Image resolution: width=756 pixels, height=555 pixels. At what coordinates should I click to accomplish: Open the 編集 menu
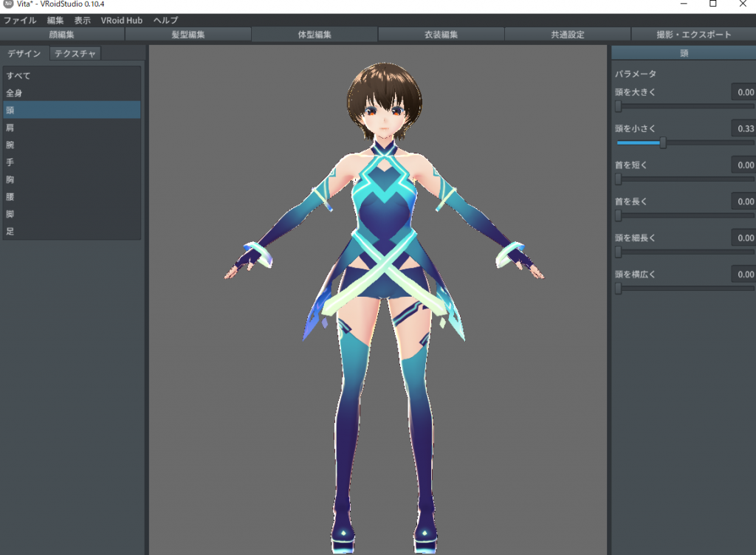click(55, 21)
